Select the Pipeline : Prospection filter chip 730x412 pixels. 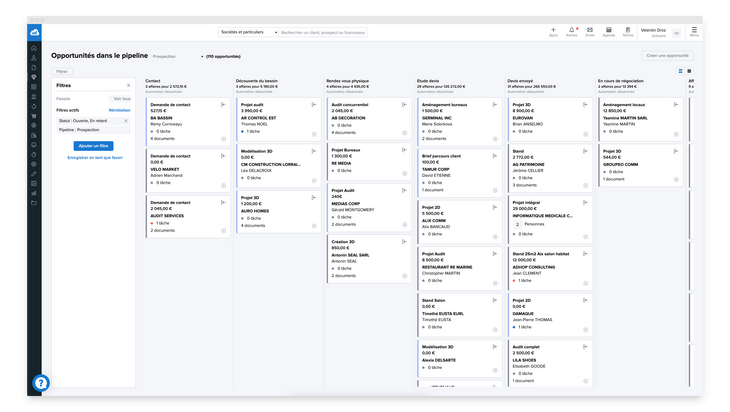coord(93,130)
